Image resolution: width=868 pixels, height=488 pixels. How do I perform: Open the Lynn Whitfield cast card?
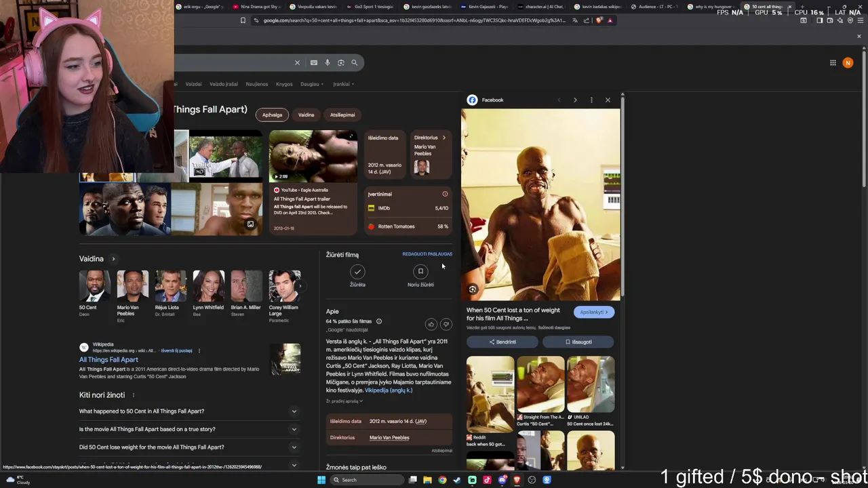pos(208,291)
